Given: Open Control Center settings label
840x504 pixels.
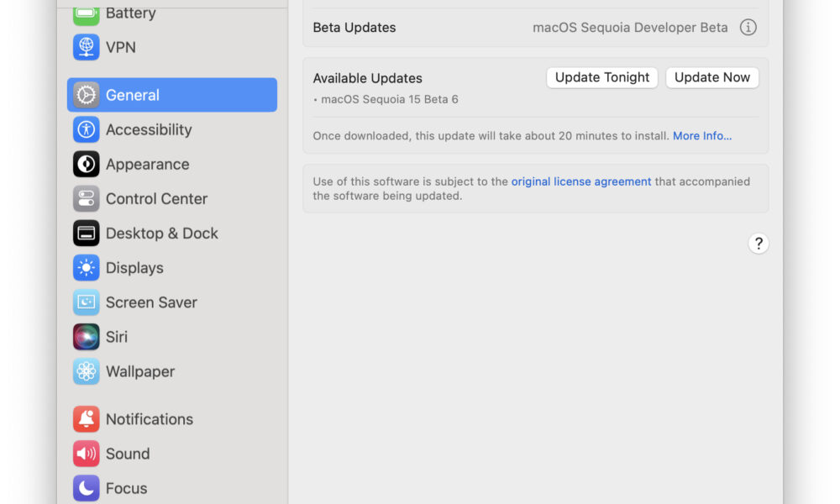Looking at the screenshot, I should pyautogui.click(x=156, y=199).
